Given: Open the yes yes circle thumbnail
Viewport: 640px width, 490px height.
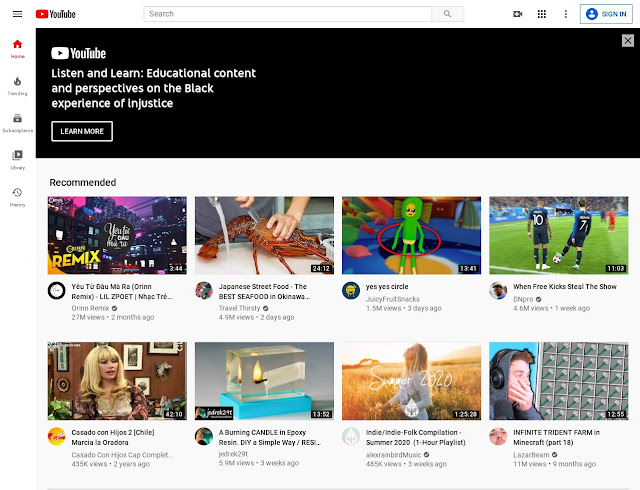Looking at the screenshot, I should [411, 235].
